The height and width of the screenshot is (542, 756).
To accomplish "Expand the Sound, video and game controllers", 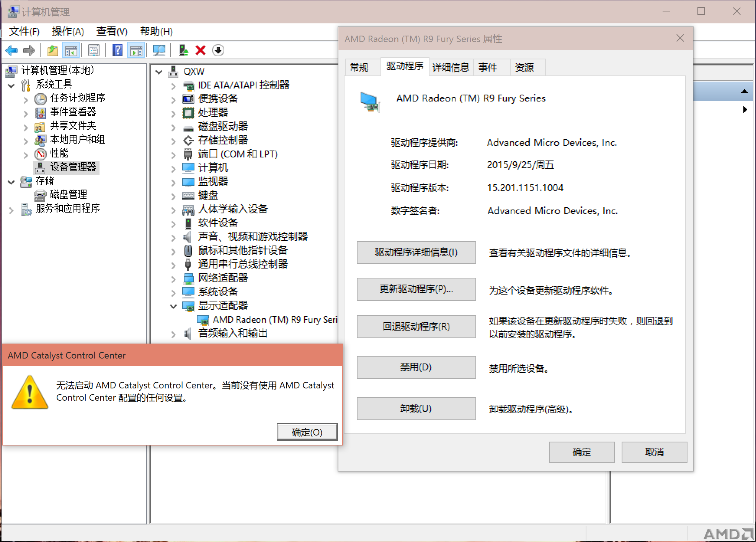I will point(173,237).
